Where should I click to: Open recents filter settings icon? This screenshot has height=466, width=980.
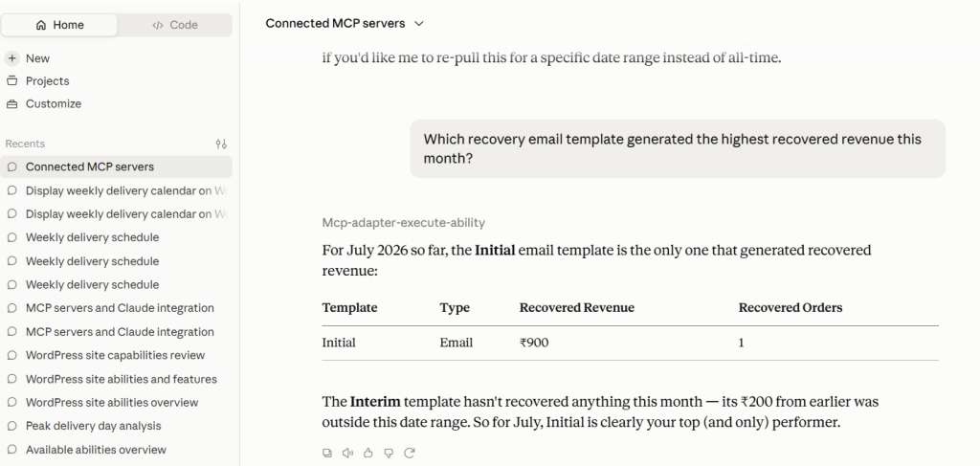221,144
